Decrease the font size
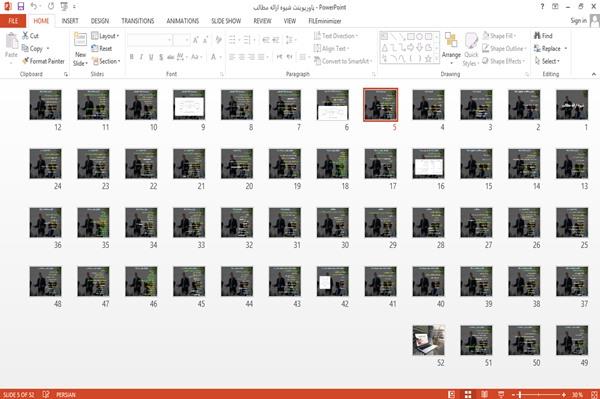The width and height of the screenshot is (600, 399). pos(206,40)
